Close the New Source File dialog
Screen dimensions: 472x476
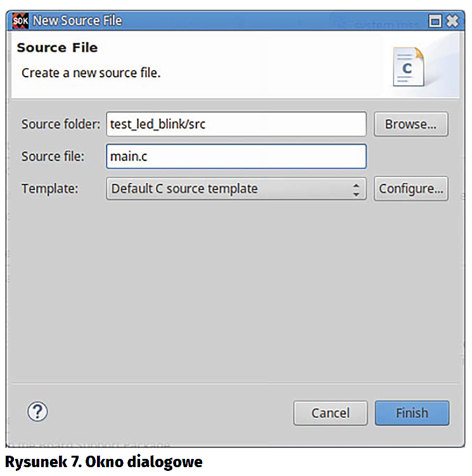(x=452, y=22)
